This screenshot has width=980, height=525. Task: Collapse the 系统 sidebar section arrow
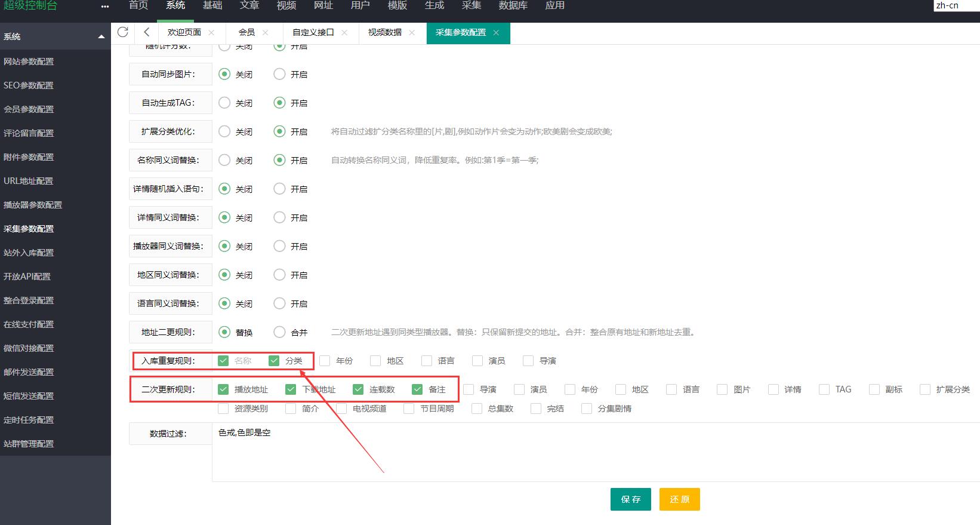(x=101, y=36)
